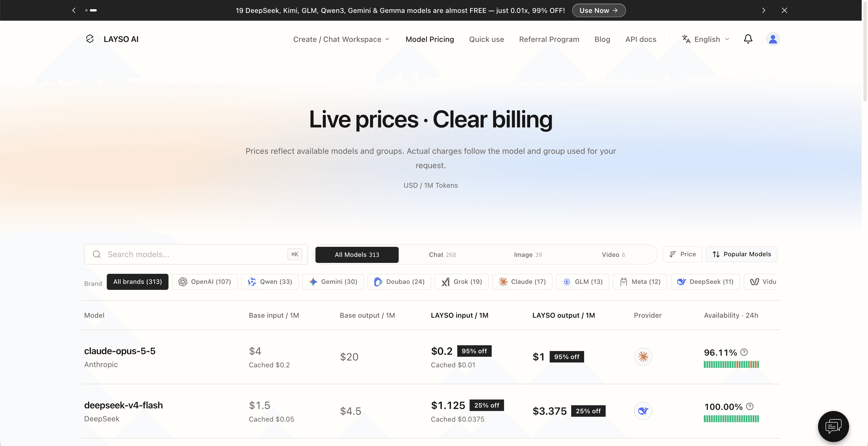Filter by DeepSeek (11) brand
Screen dimensions: 868x446
[705, 282]
